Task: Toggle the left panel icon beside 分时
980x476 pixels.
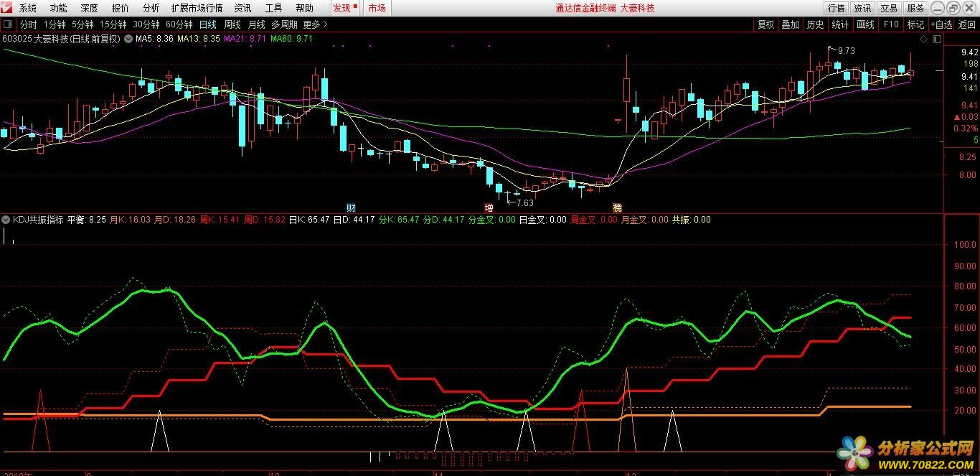Action: (8, 24)
